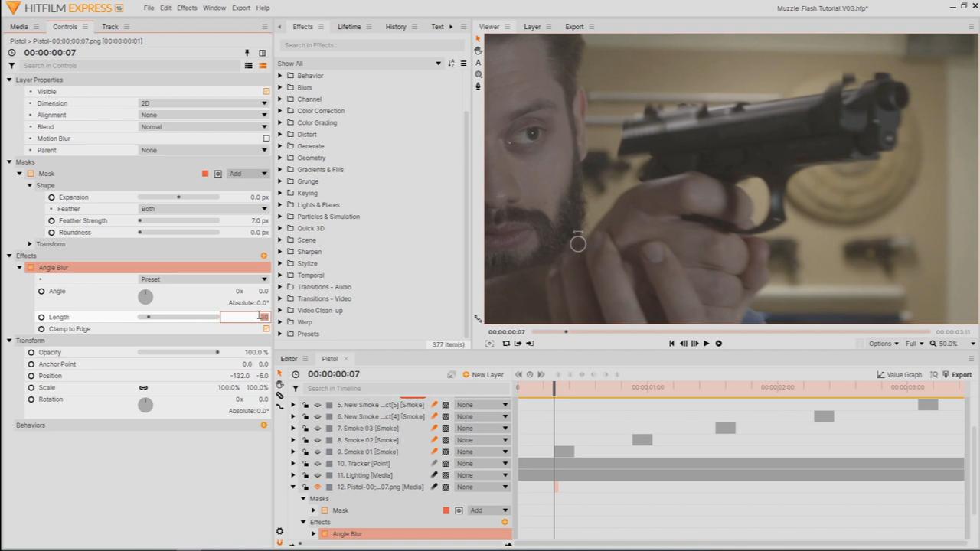Screen dimensions: 980x551
Task: Go to the next keyframe in the Editor
Action: (x=541, y=374)
